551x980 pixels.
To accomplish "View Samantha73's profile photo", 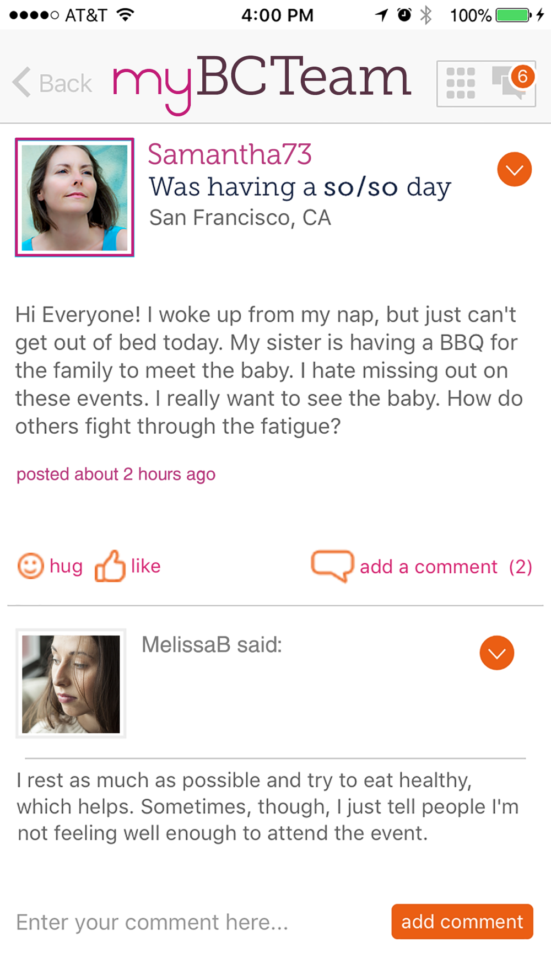I will 75,197.
